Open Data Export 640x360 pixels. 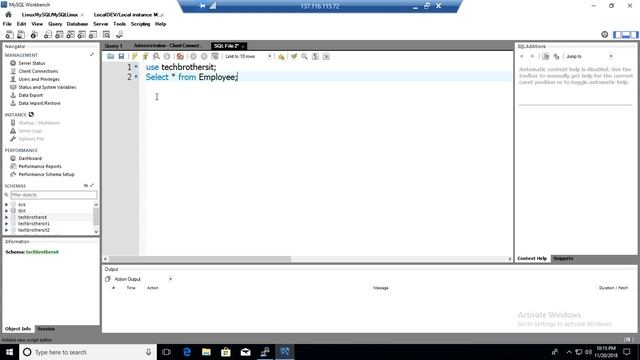(x=31, y=95)
